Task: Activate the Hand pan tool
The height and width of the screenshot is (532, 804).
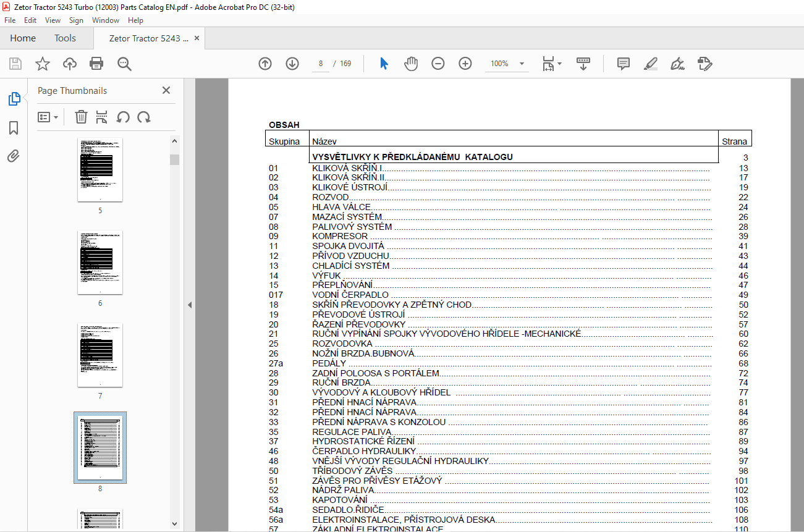Action: pyautogui.click(x=411, y=64)
